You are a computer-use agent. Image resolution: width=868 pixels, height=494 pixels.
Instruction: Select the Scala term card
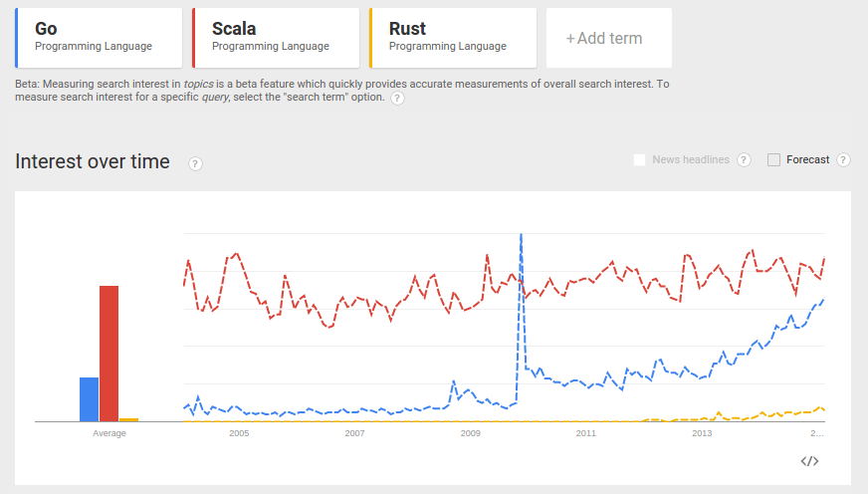click(276, 38)
